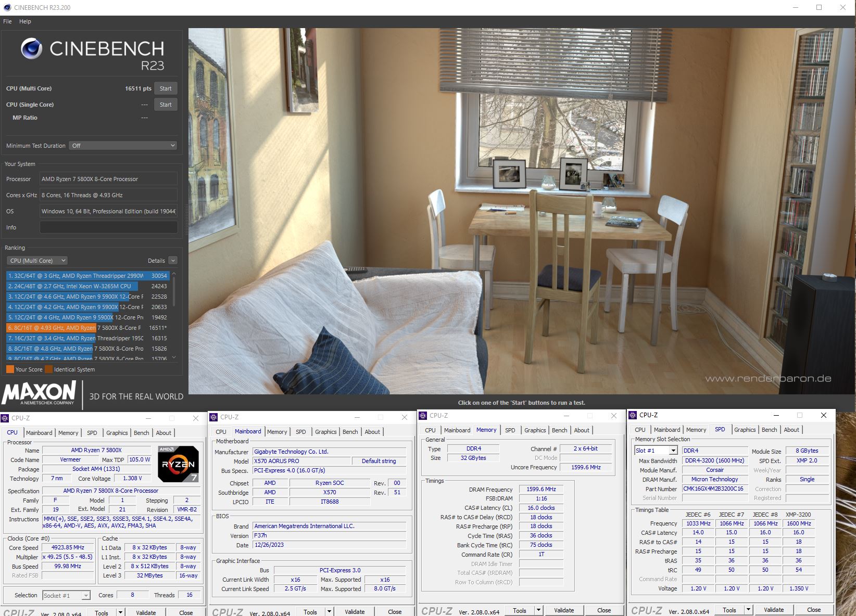The height and width of the screenshot is (616, 856).
Task: Switch to Mainboard tab in first CPU-Z window
Action: point(39,433)
